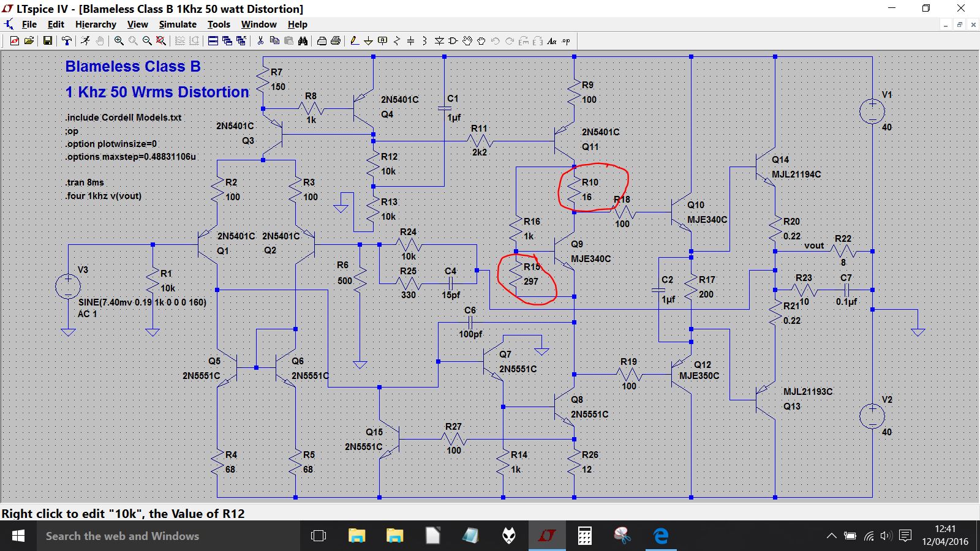Click the '.four 1khz v(vout)' directive
The image size is (980, 551).
click(x=103, y=196)
